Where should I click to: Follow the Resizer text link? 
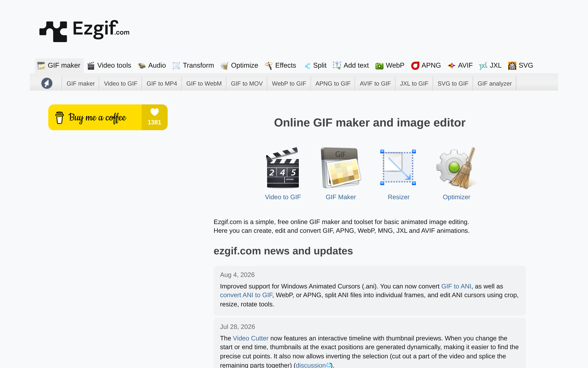(x=399, y=197)
